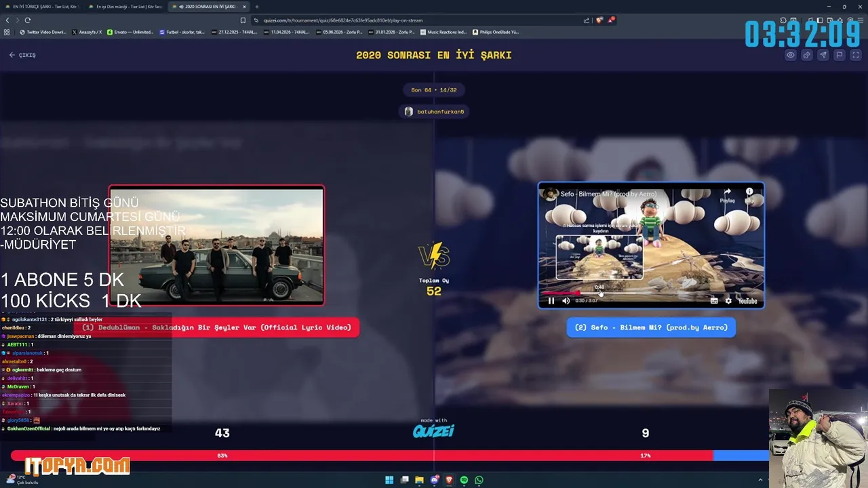Vote for Dedublüman - Sakladığın Bir Şeyler Var
Viewport: 868px width, 488px height.
pyautogui.click(x=217, y=327)
